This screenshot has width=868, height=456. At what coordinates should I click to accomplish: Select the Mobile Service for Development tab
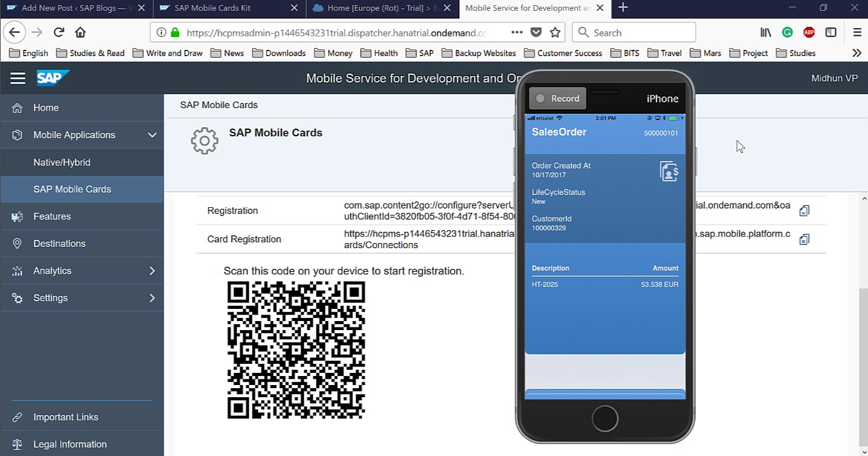pyautogui.click(x=535, y=8)
